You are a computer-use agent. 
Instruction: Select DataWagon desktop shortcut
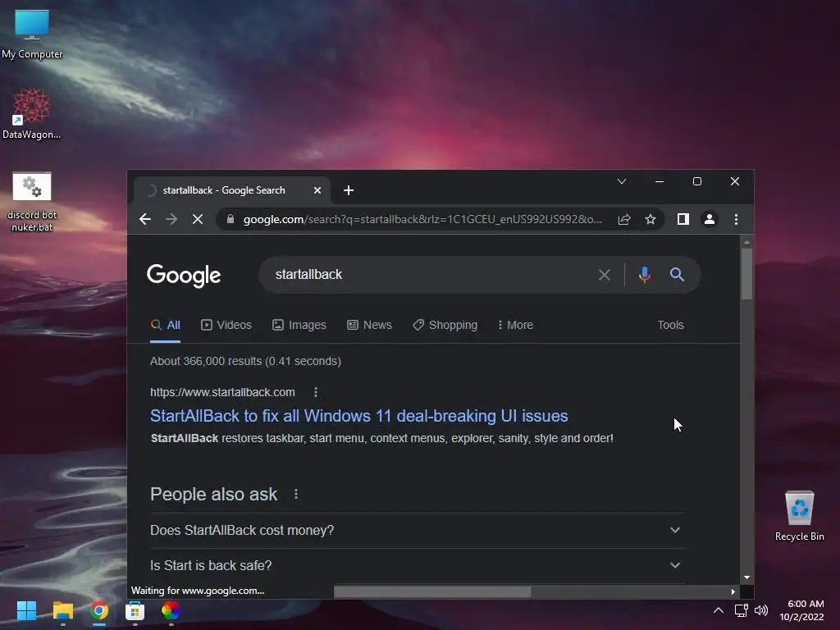[x=32, y=115]
